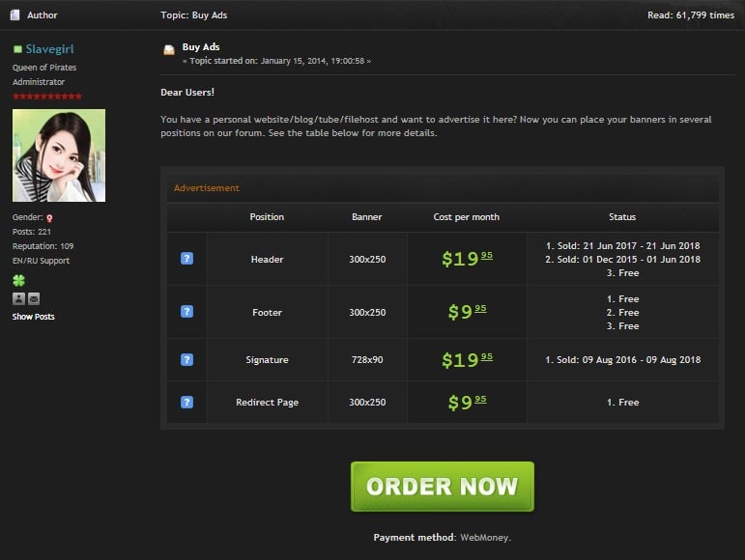
Task: Click the Position column header
Action: tap(267, 217)
